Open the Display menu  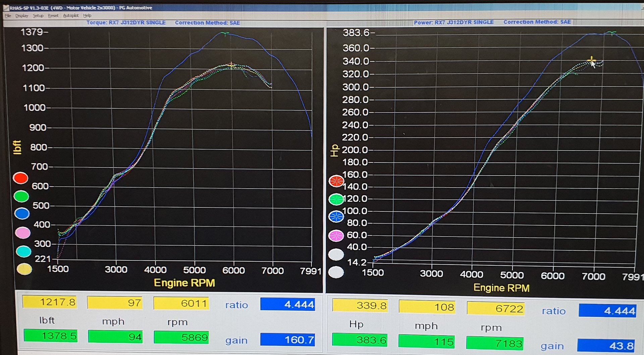pyautogui.click(x=22, y=15)
